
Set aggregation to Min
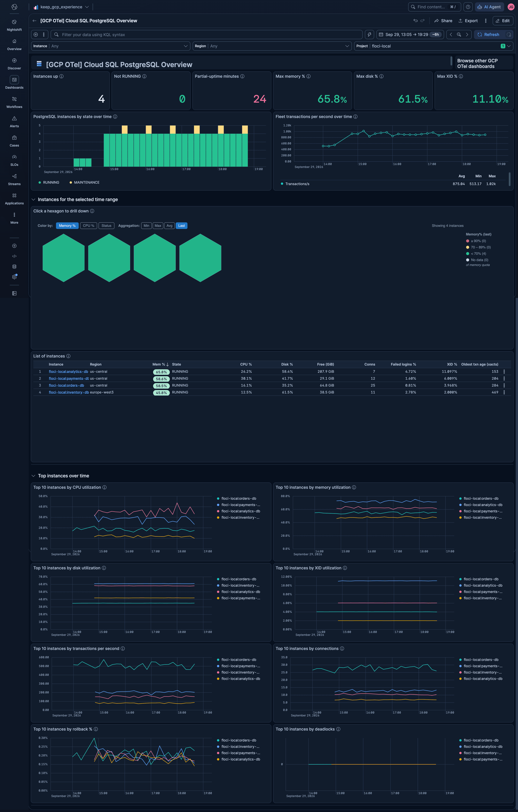pyautogui.click(x=146, y=226)
